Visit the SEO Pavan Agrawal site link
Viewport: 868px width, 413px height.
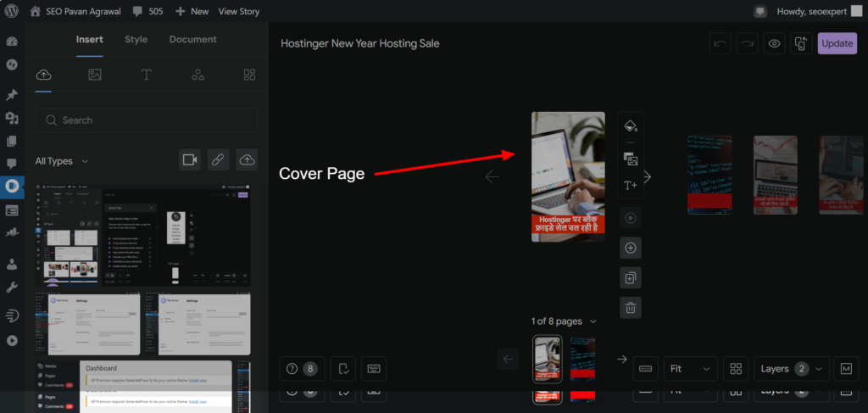(x=75, y=11)
